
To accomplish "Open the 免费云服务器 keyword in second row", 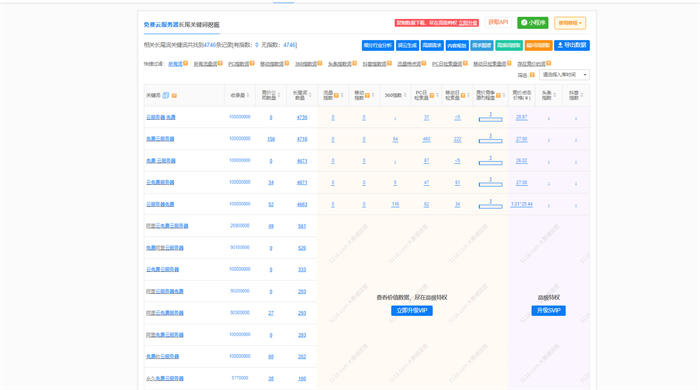I will click(160, 139).
